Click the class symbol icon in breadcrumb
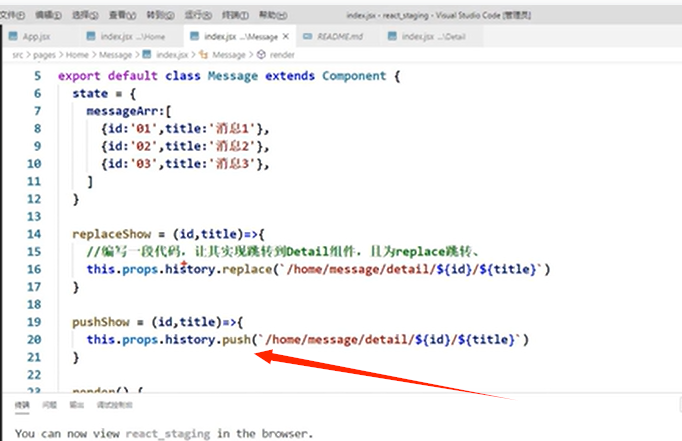The height and width of the screenshot is (441, 682). 204,55
